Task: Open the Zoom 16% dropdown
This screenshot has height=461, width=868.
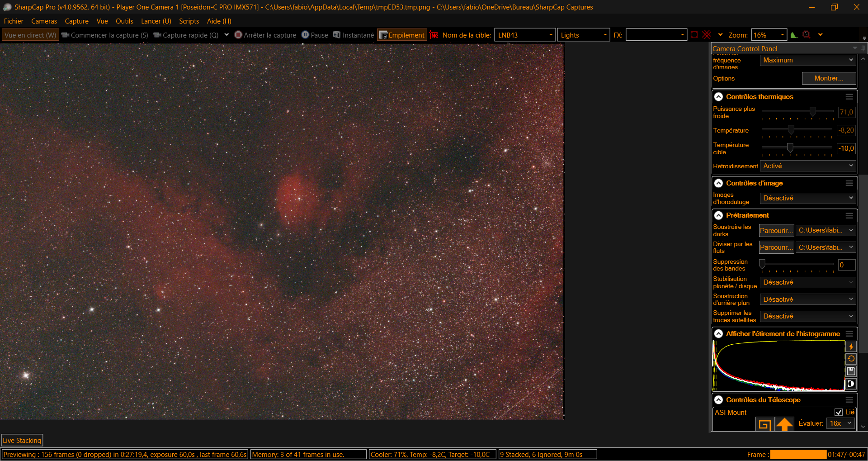Action: (x=769, y=35)
